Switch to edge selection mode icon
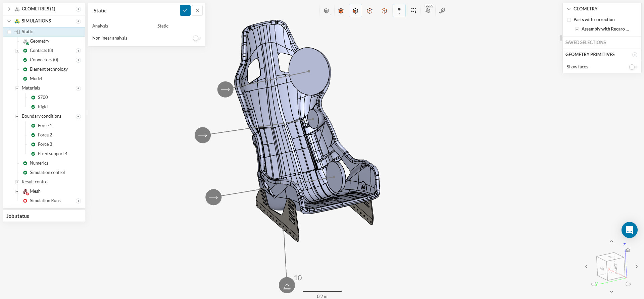 (x=370, y=11)
